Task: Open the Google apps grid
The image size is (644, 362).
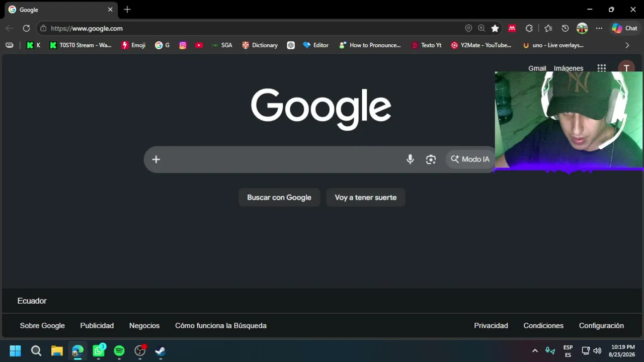Action: pyautogui.click(x=602, y=68)
